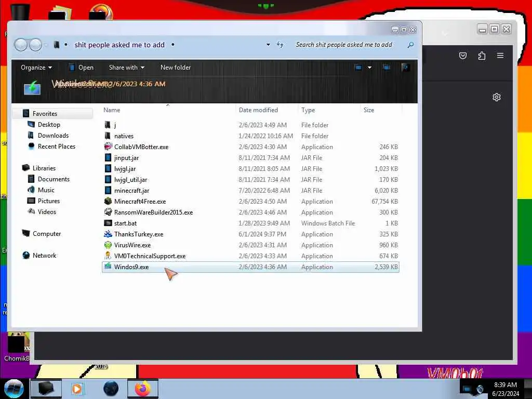Click the j folder icon

point(108,125)
